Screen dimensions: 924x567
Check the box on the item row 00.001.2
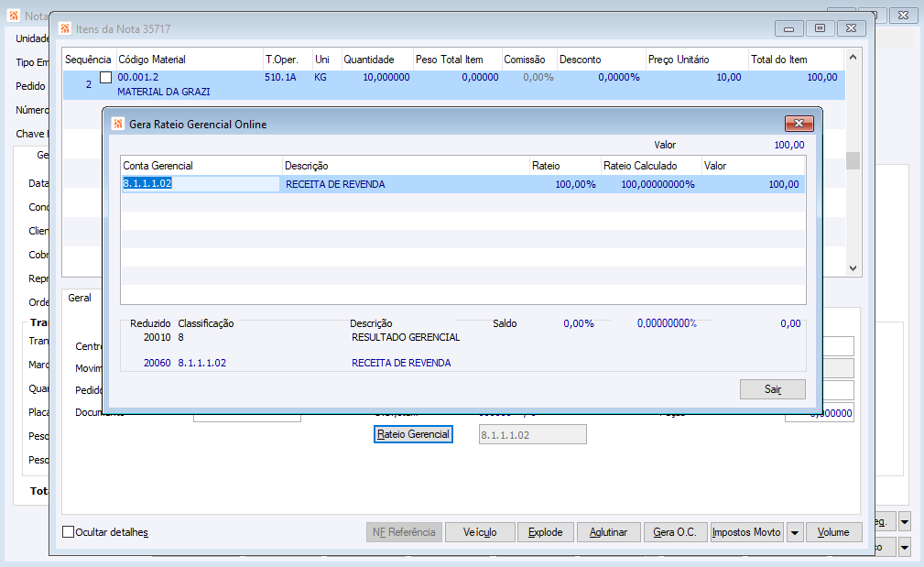(105, 77)
